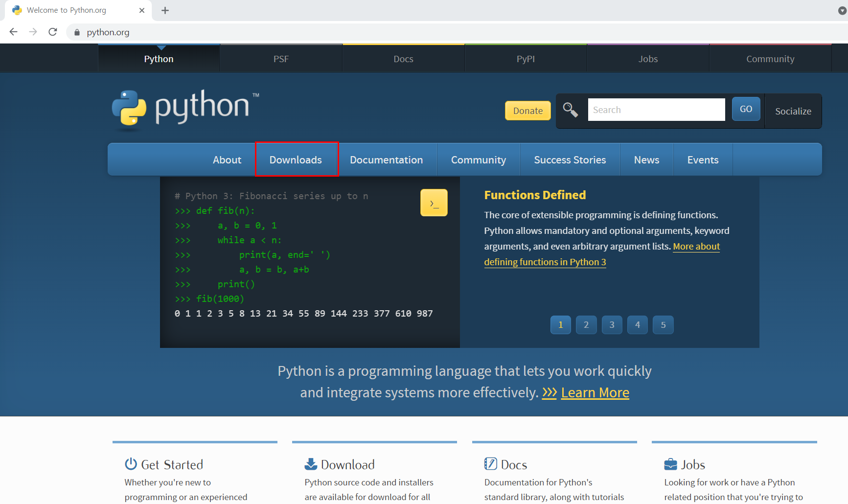
Task: Click the Fibonacci output number line
Action: pyautogui.click(x=303, y=313)
